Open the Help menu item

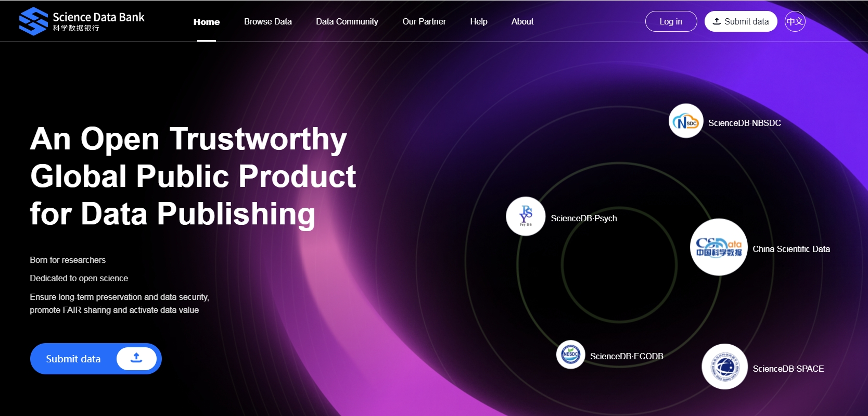[479, 21]
